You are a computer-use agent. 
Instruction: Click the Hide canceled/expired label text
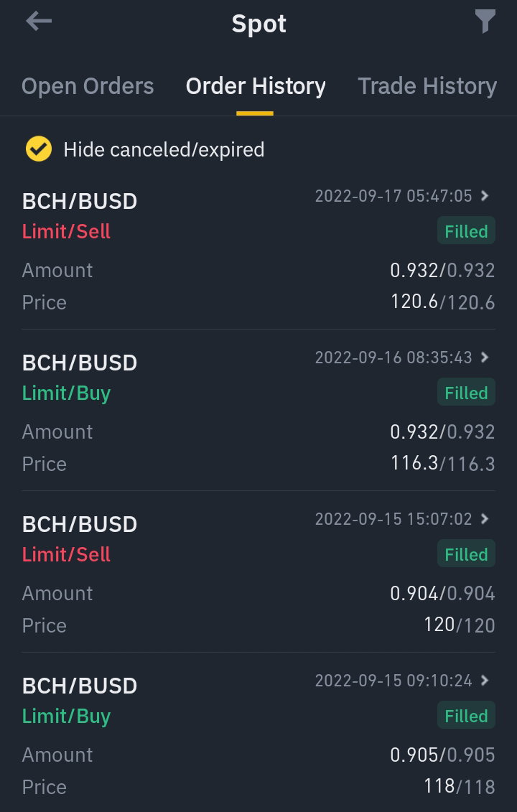tap(164, 149)
